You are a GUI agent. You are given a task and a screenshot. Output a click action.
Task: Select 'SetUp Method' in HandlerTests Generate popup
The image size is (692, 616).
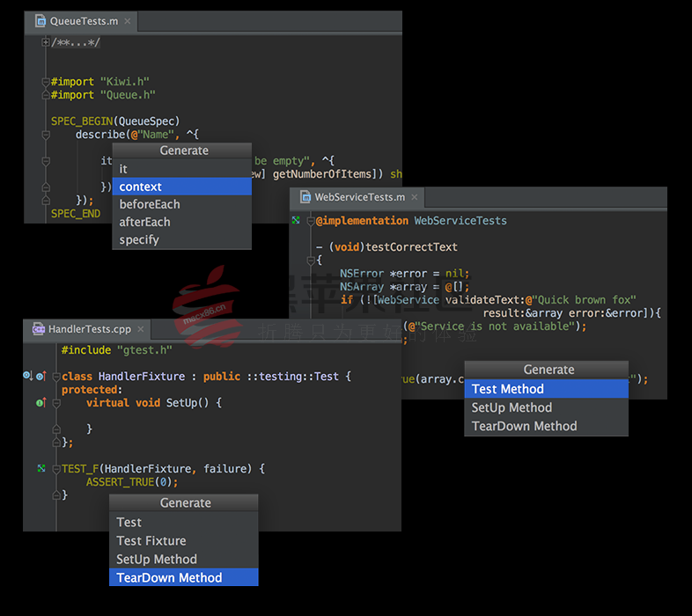click(184, 559)
